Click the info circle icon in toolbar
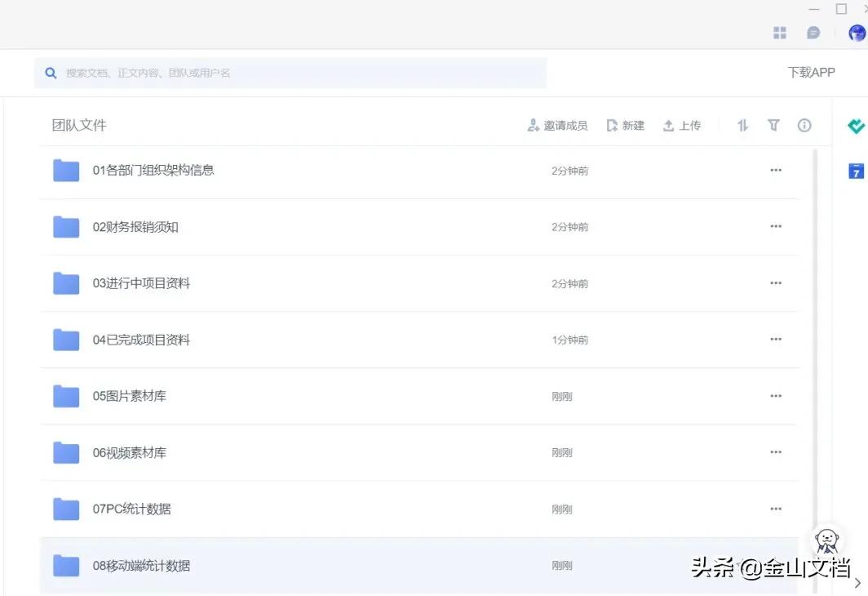This screenshot has height=596, width=868. tap(804, 125)
